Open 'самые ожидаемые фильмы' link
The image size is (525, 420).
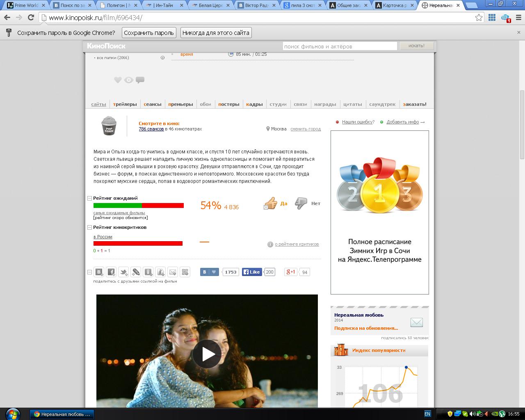click(119, 212)
